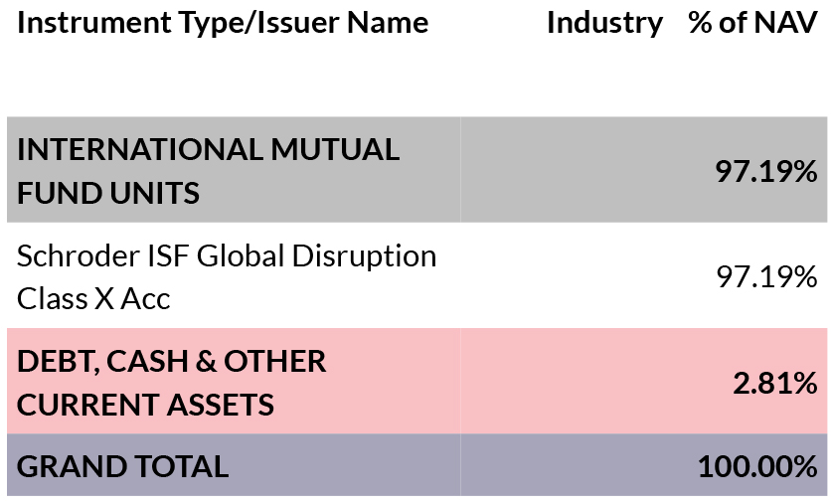Click the 100.00% grand total value
The width and height of the screenshot is (831, 504).
757,466
